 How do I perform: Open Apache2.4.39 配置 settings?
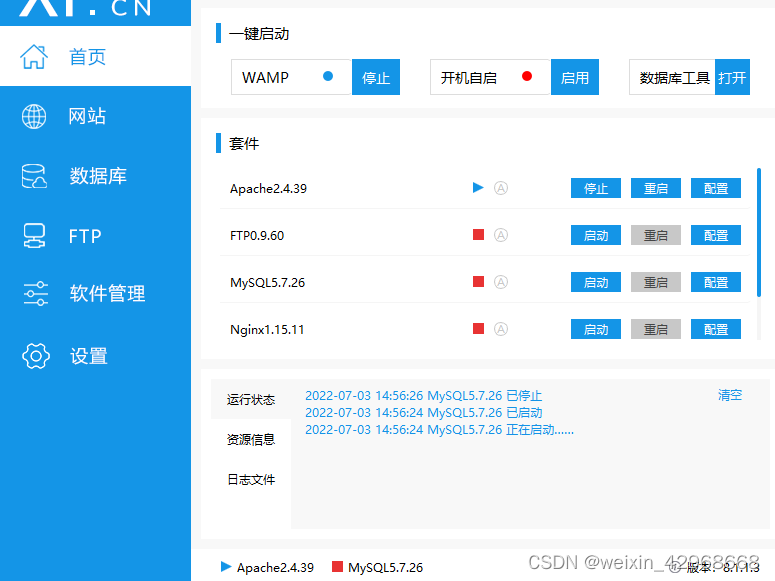(716, 188)
